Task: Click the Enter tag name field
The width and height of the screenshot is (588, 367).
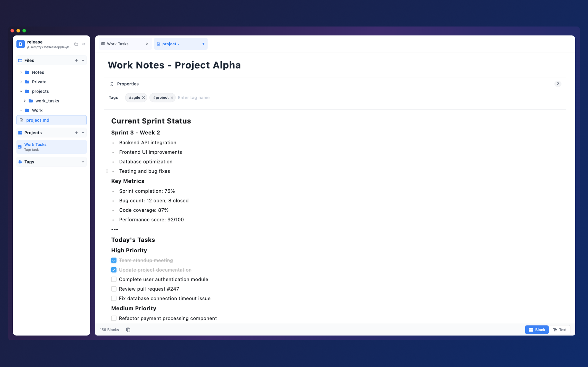Action: (194, 98)
